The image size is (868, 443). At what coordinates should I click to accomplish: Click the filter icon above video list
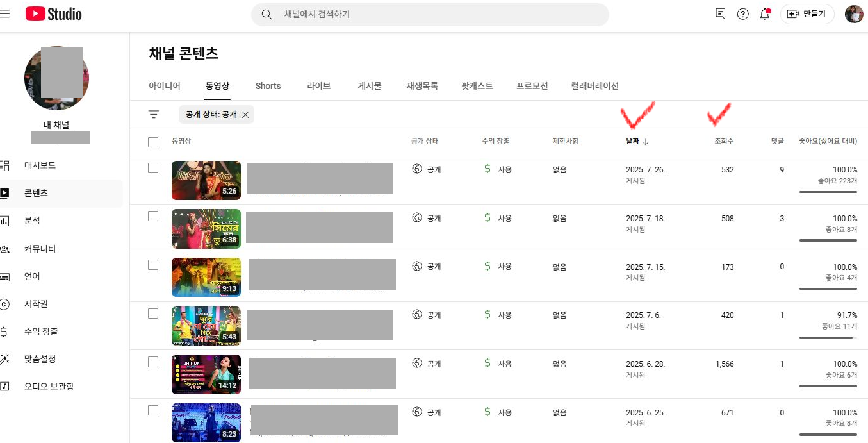[x=153, y=114]
